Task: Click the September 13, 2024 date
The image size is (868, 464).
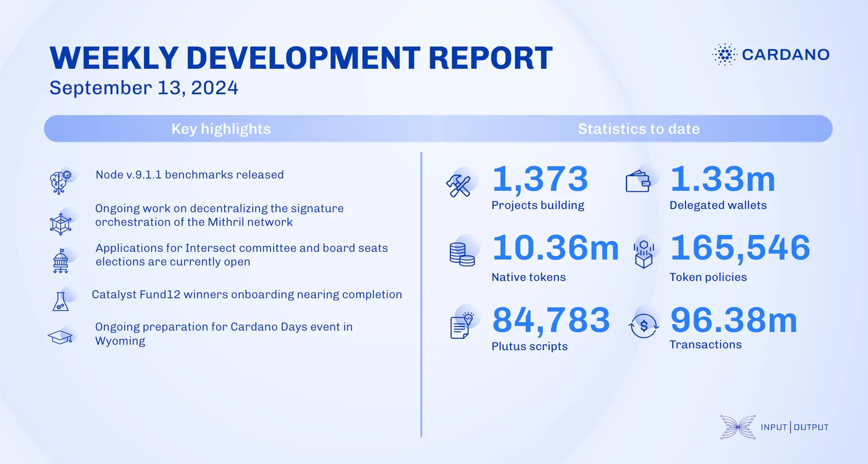Action: [x=143, y=87]
